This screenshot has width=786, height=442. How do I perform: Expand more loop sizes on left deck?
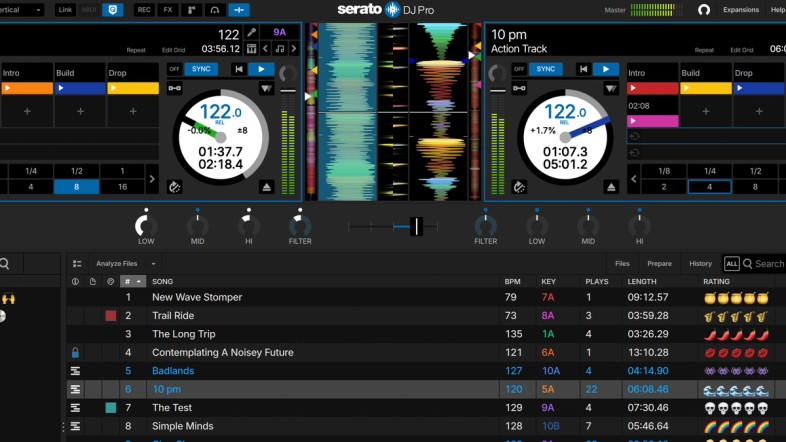[x=152, y=179]
